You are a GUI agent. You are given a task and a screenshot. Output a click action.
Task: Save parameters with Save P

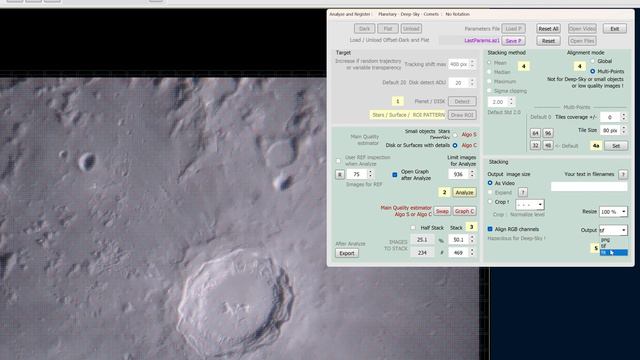pyautogui.click(x=513, y=41)
